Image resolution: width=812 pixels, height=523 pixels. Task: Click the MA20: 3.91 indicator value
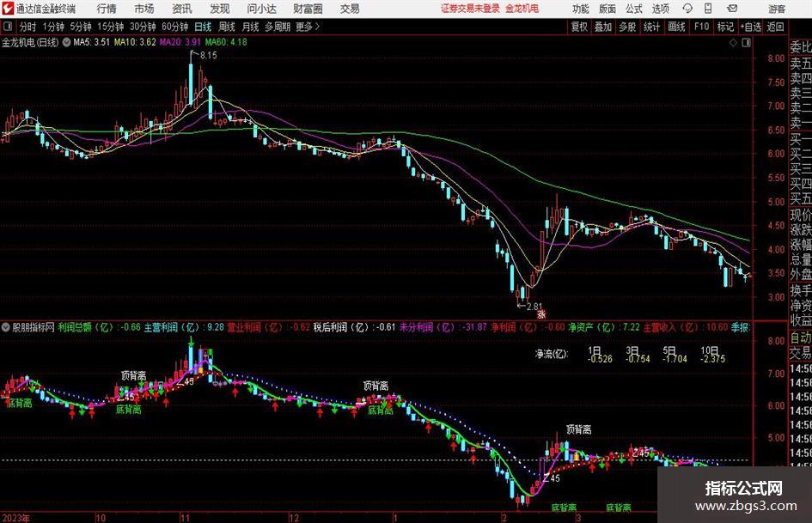tap(180, 42)
